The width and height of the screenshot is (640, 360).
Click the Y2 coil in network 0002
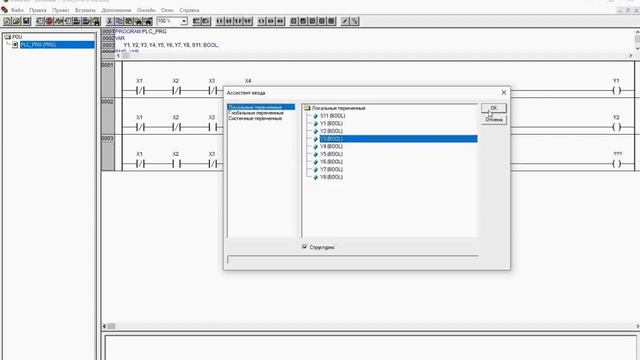pyautogui.click(x=617, y=127)
